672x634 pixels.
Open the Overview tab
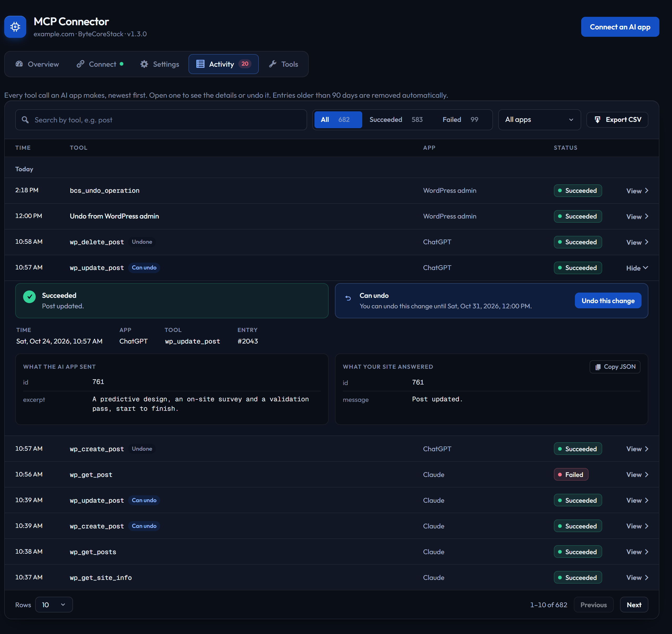(x=37, y=64)
